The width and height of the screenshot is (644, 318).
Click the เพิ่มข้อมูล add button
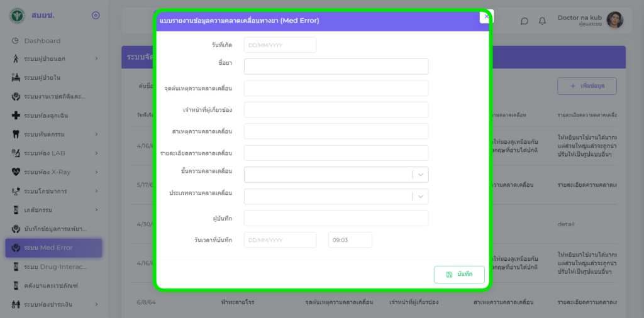587,86
